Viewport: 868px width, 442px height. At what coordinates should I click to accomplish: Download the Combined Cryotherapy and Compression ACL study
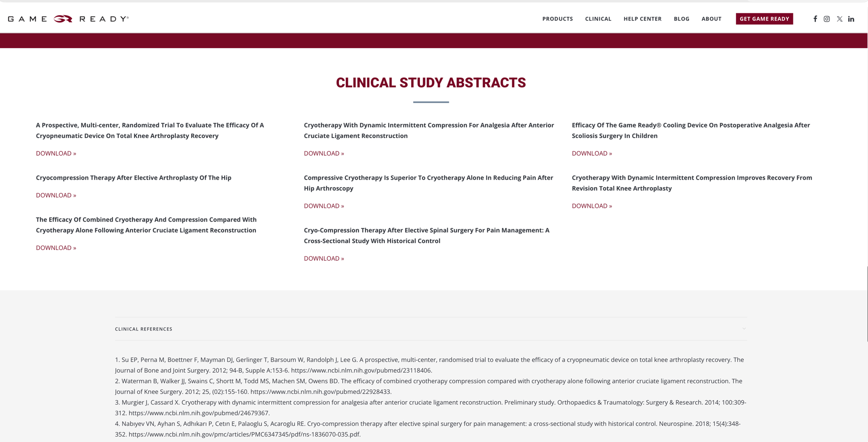point(56,248)
